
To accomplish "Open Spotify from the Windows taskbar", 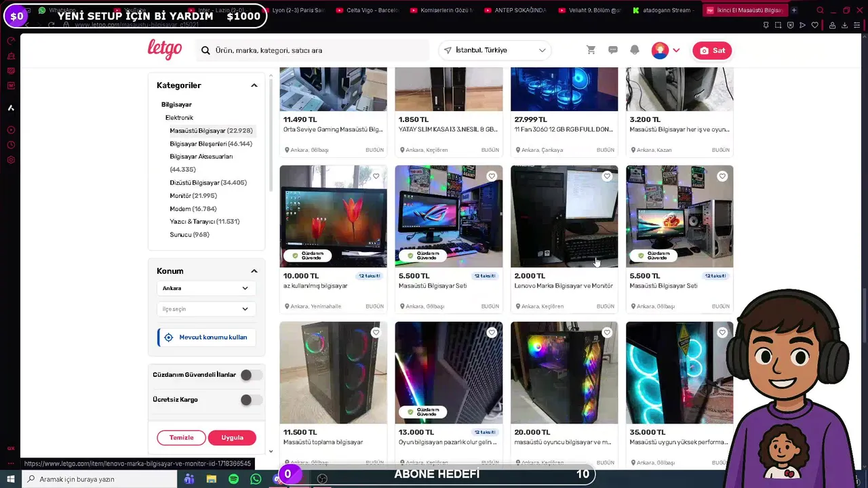I will click(233, 479).
